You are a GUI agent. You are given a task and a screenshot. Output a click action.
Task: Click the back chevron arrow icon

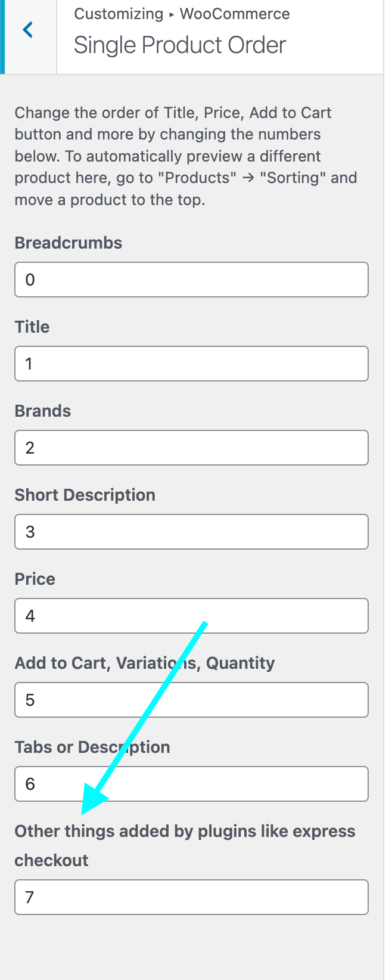[28, 30]
